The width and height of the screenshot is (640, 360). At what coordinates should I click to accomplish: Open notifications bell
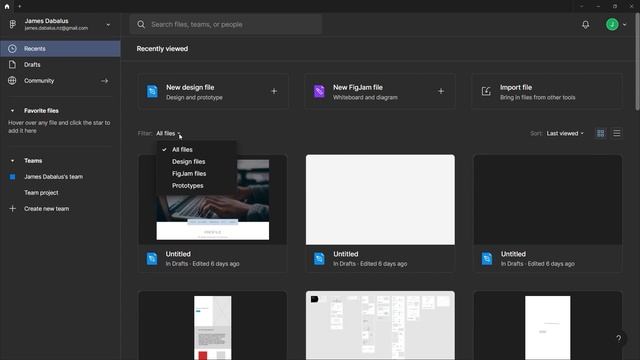click(586, 24)
